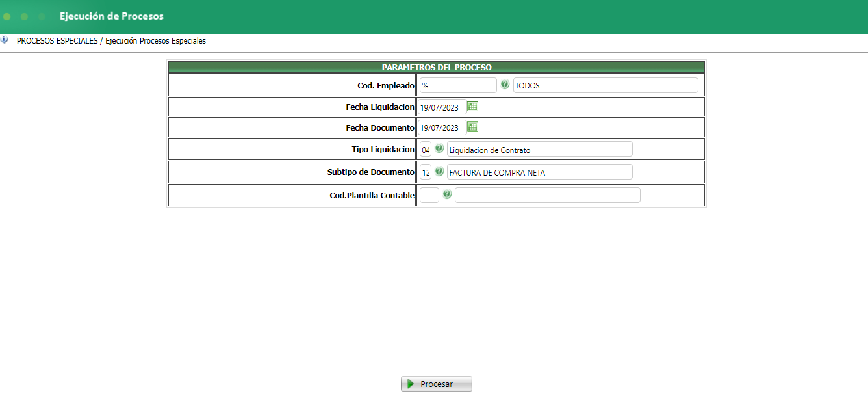Click the Tipo Liquidacion label
This screenshot has height=413, width=868.
pos(383,149)
